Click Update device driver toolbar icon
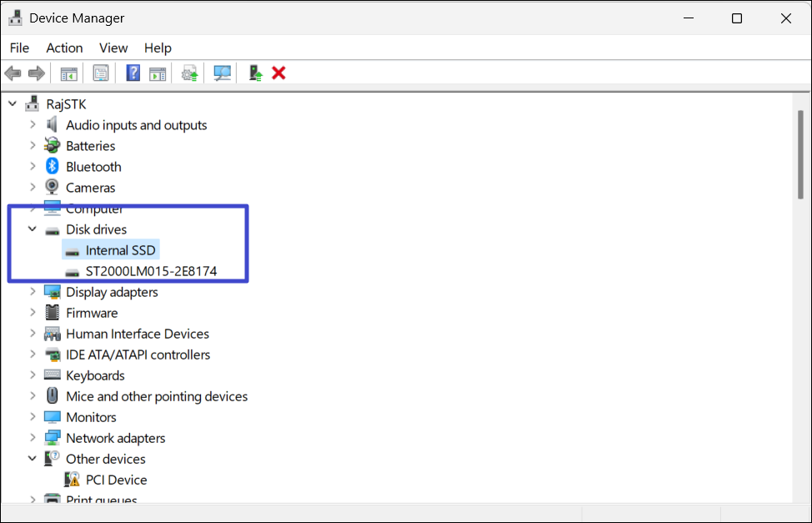 click(190, 73)
